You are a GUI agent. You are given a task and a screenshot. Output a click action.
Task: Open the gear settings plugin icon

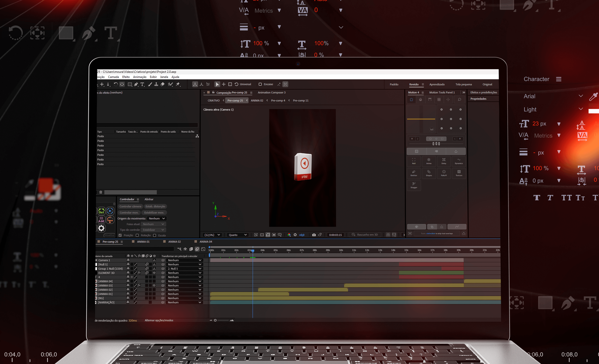point(101,228)
